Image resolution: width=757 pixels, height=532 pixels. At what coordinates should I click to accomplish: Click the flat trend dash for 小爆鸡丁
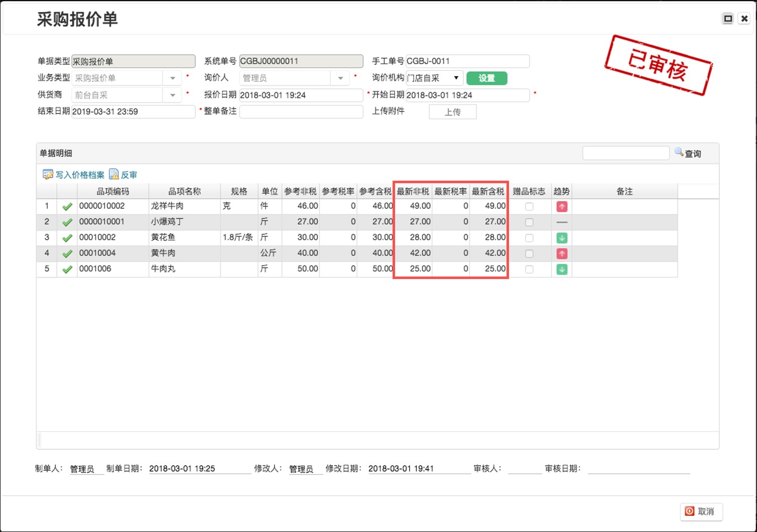coord(562,222)
